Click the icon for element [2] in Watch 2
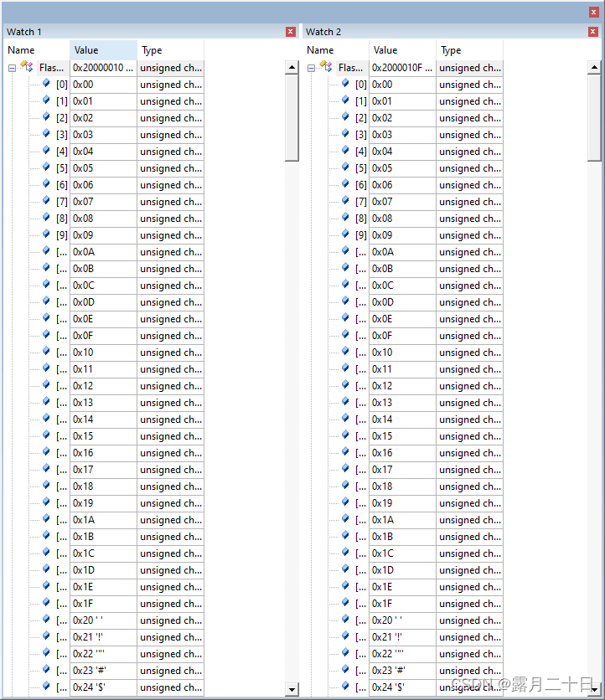This screenshot has height=700, width=605. pos(345,117)
